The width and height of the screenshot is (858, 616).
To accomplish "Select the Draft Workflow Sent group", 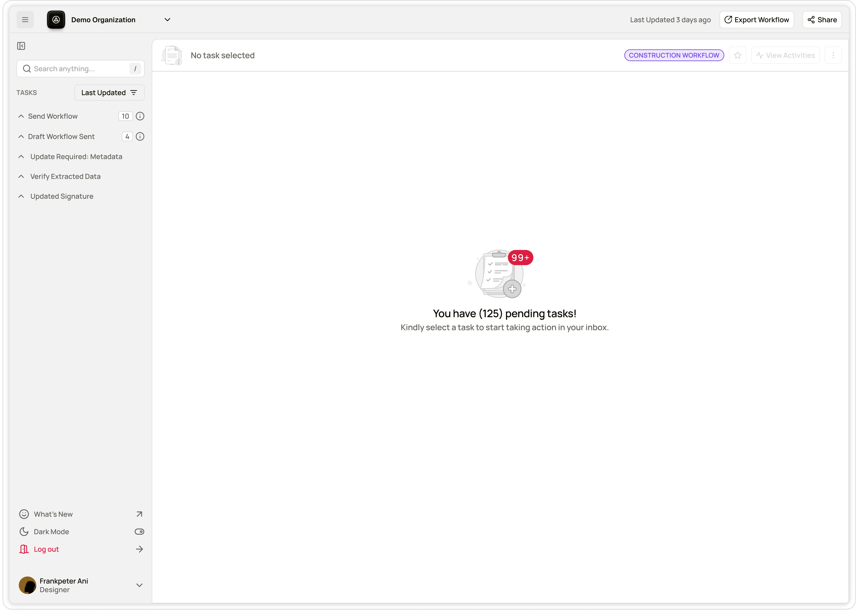I will tap(61, 137).
